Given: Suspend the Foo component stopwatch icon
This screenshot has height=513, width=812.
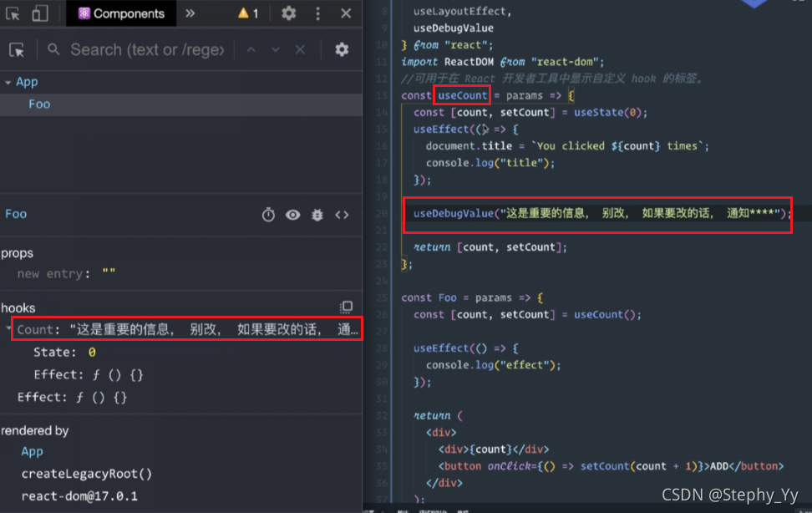Looking at the screenshot, I should (x=268, y=215).
